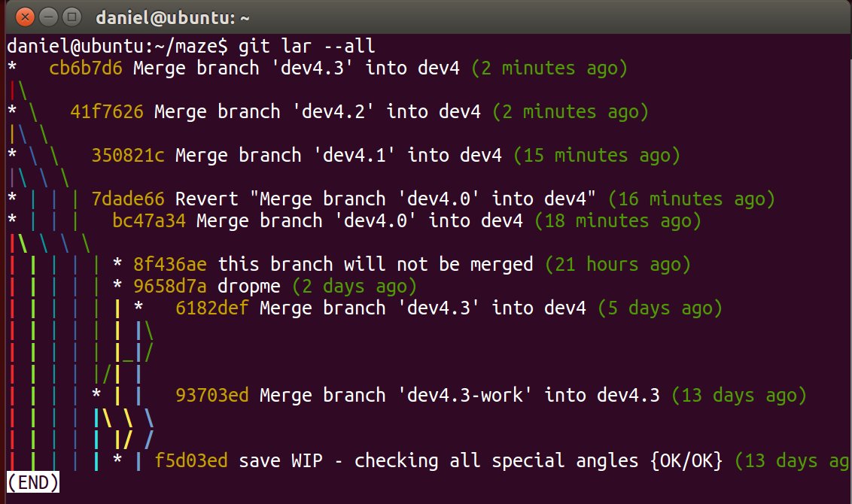Click the '(5 days ago)' timestamp
The height and width of the screenshot is (504, 852).
pos(660,308)
